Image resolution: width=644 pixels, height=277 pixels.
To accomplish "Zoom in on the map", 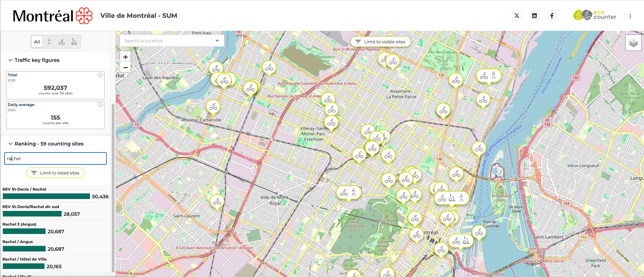I will pos(125,57).
